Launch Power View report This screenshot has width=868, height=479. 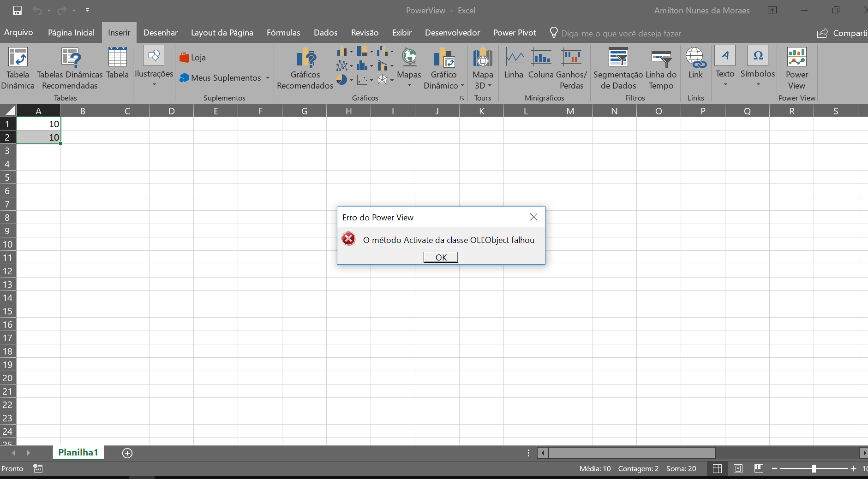(x=797, y=68)
